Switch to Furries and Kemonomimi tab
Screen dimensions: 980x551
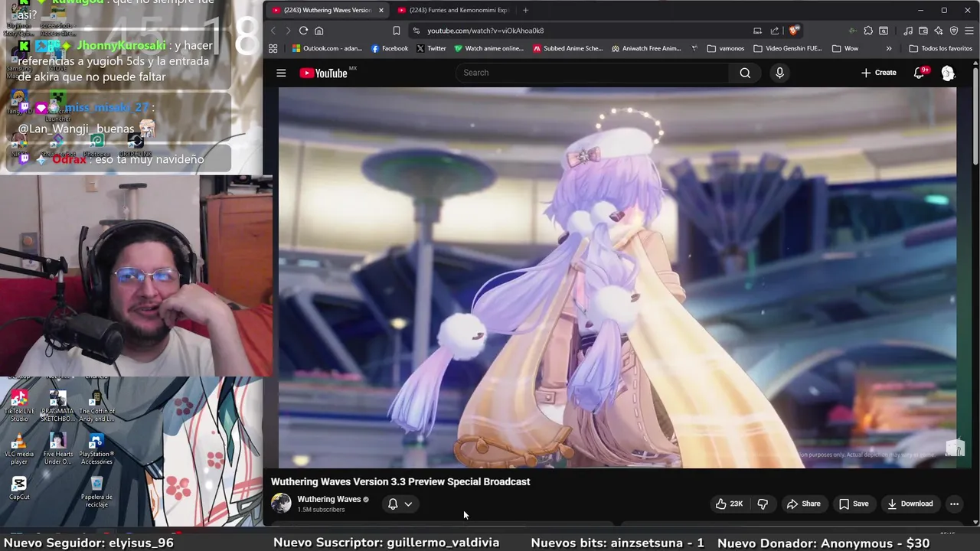[x=452, y=10]
